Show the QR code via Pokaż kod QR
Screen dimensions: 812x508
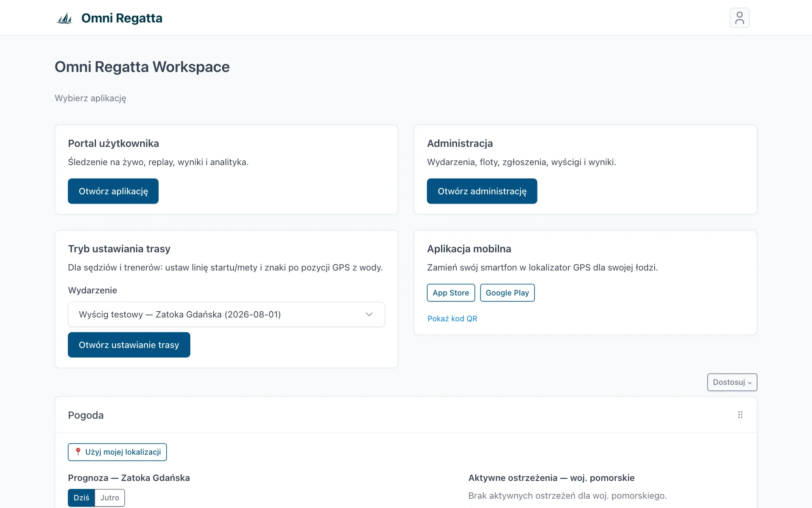[x=452, y=318]
